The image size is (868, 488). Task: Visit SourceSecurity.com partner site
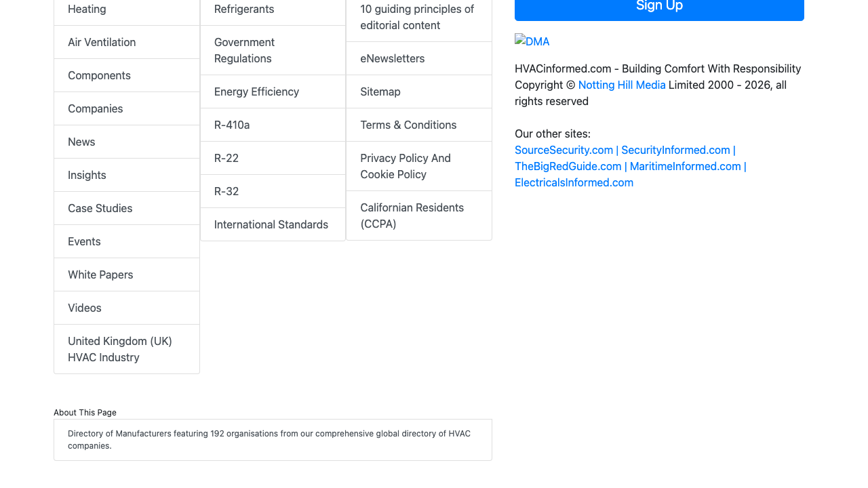point(564,150)
